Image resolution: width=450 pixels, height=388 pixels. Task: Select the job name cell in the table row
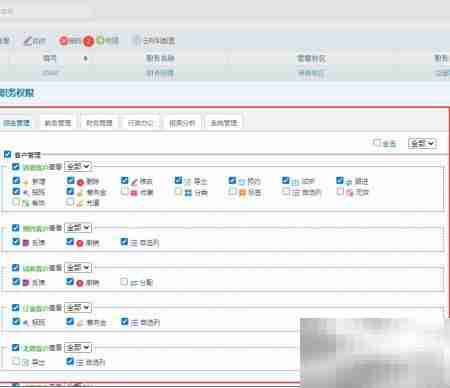click(161, 73)
